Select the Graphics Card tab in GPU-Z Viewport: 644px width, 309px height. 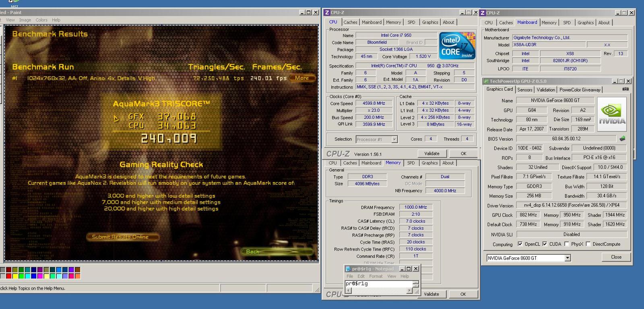[500, 89]
